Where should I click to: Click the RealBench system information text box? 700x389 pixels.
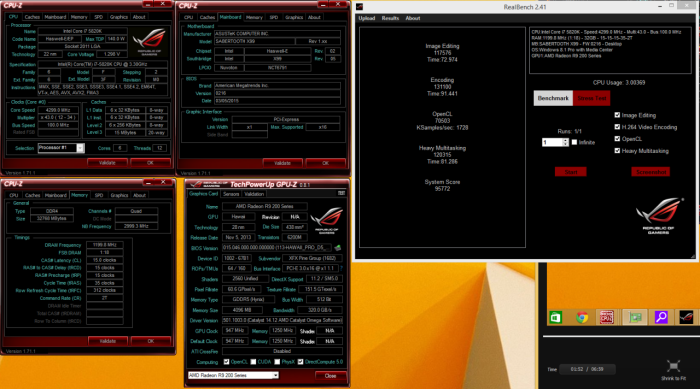click(610, 50)
